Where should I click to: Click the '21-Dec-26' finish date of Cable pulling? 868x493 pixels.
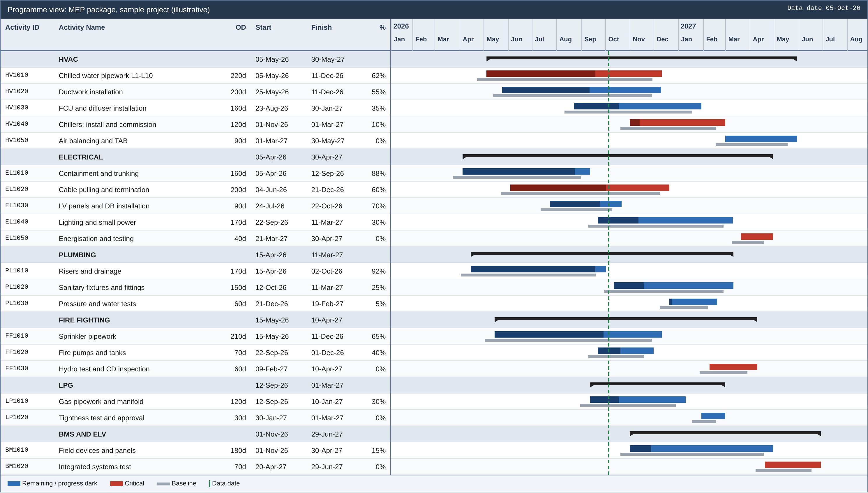point(327,190)
